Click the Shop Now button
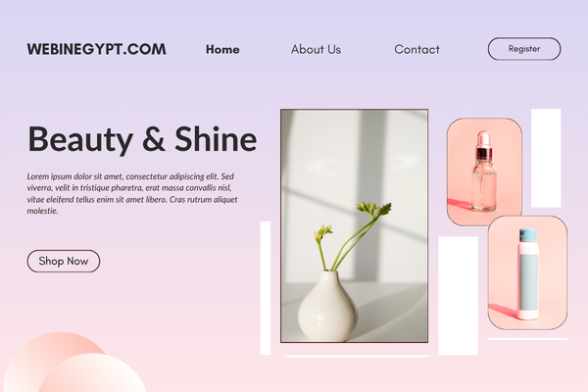Image resolution: width=588 pixels, height=392 pixels. pyautogui.click(x=64, y=261)
